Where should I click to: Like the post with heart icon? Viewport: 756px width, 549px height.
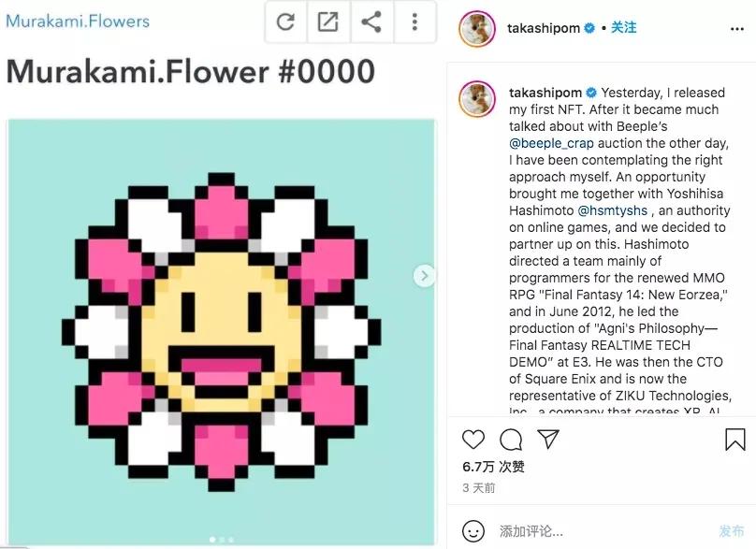pos(473,439)
